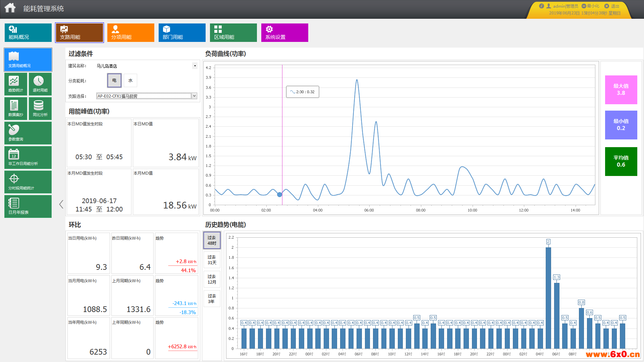This screenshot has width=644, height=362.
Task: Switch to 分项用能 tab
Action: click(130, 33)
